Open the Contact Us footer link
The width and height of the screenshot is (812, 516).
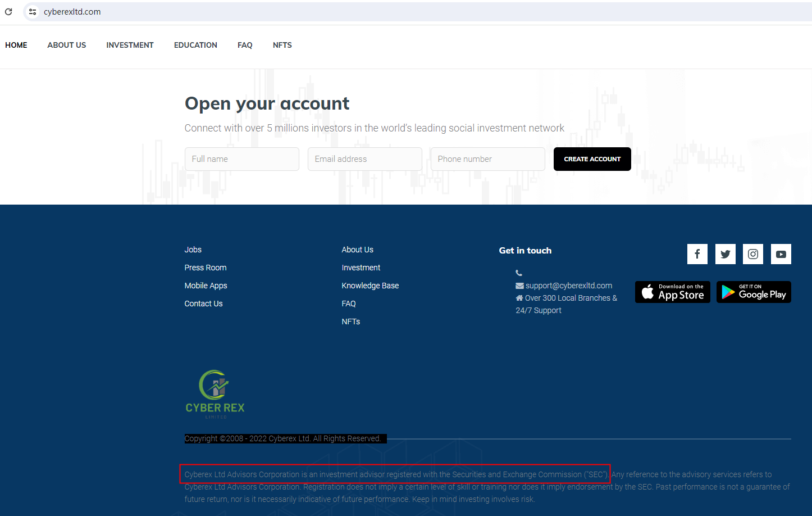pos(204,304)
